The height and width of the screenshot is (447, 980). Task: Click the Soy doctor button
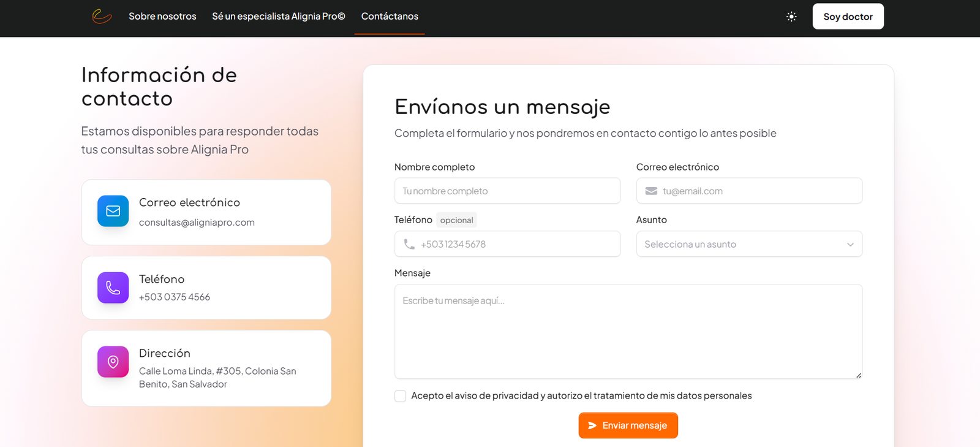click(848, 17)
